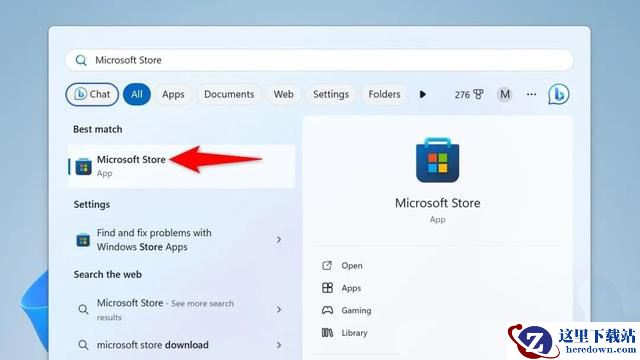Expand chevron for Find and fix problems result
640x360 pixels.
click(x=279, y=240)
